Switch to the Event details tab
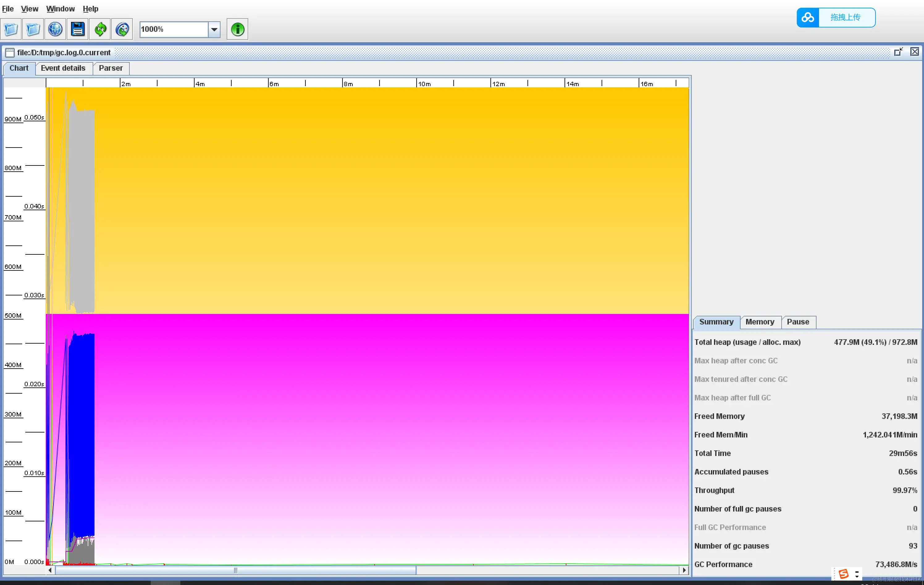The width and height of the screenshot is (924, 585). pos(63,68)
